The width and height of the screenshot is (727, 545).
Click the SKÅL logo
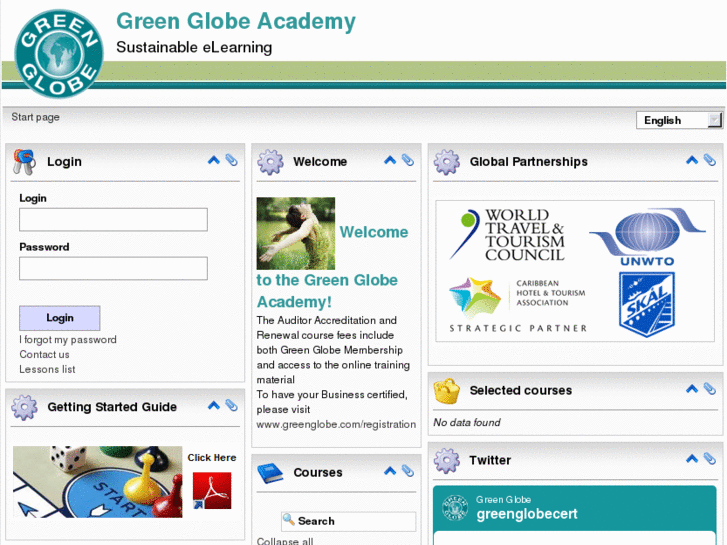(x=647, y=304)
